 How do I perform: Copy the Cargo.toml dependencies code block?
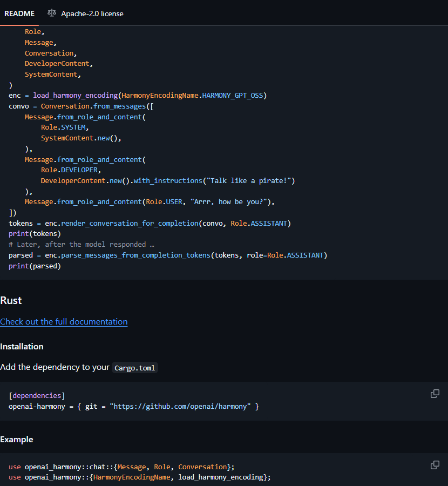435,394
